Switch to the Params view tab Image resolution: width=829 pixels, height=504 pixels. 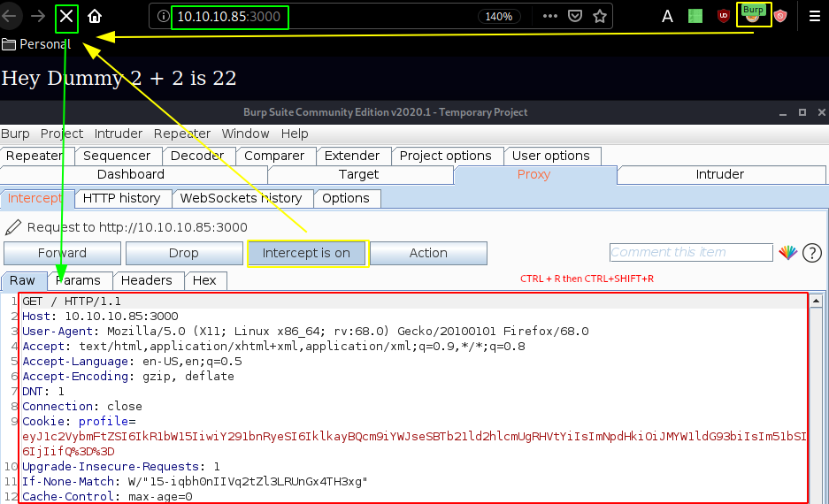[78, 280]
